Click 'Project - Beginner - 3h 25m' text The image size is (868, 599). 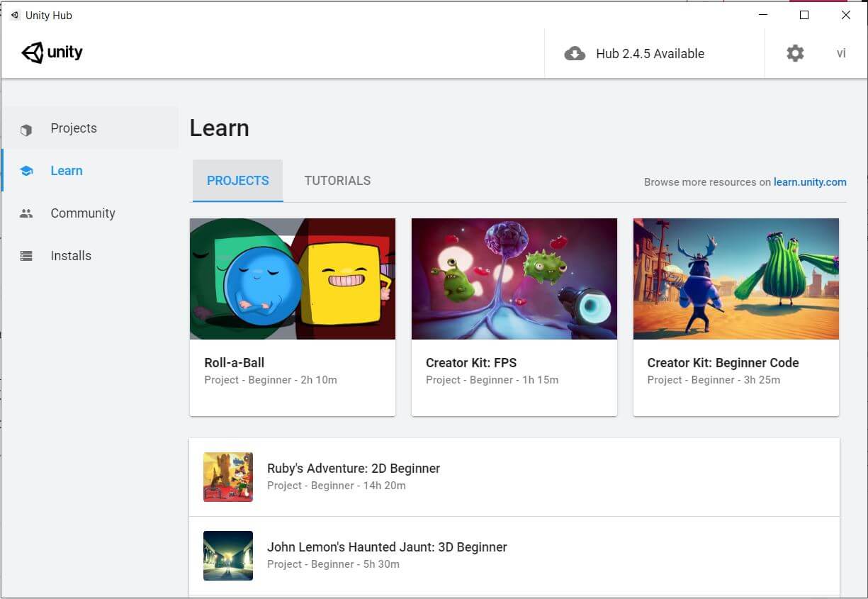coord(714,380)
